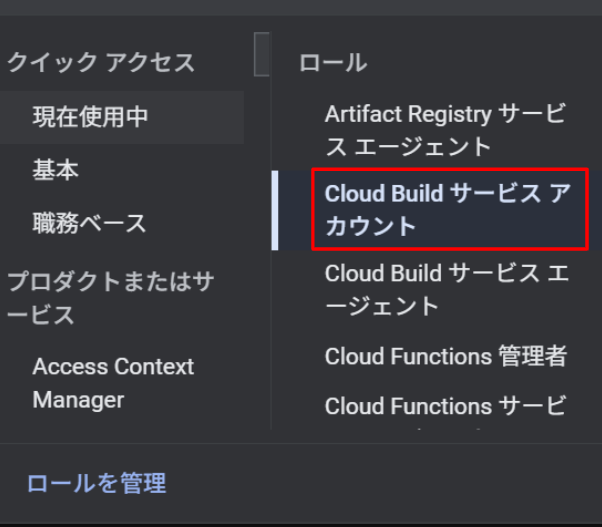Click the クイック アクセス section heading
The width and height of the screenshot is (602, 527).
(x=100, y=62)
